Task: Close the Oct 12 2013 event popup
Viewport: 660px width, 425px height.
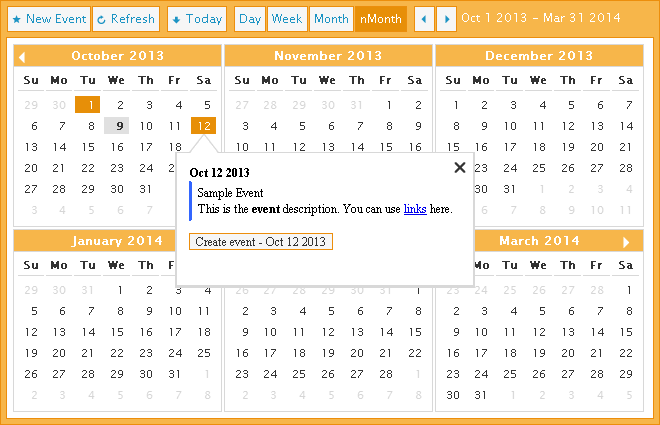Action: pyautogui.click(x=460, y=168)
